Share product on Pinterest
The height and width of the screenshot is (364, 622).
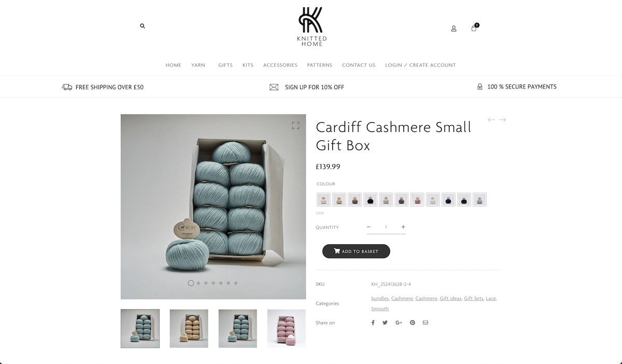coord(412,323)
